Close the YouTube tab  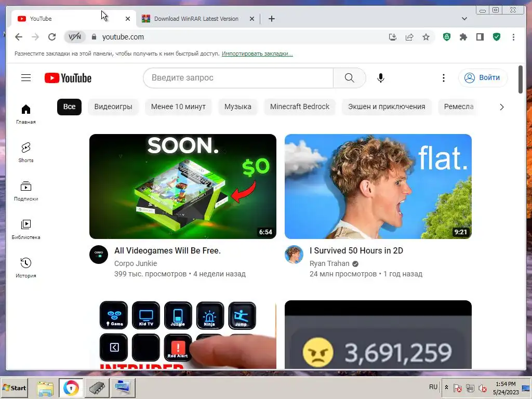(128, 19)
